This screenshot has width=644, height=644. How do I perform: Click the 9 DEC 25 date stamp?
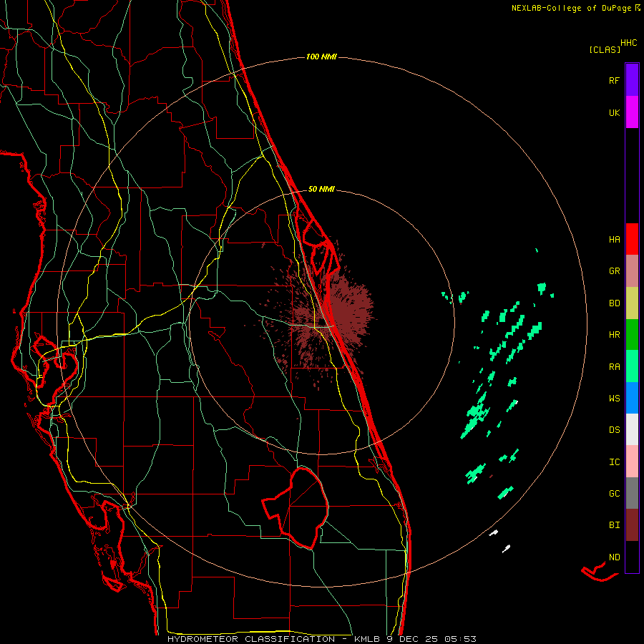(412, 639)
